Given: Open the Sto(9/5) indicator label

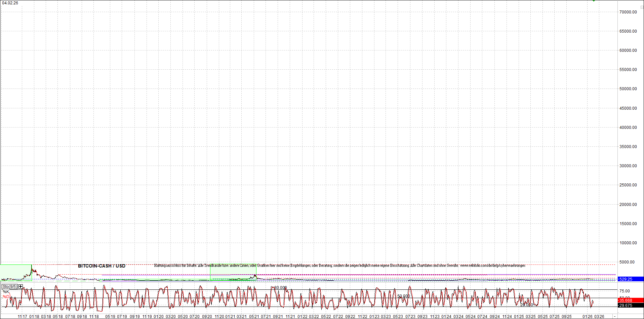Looking at the screenshot, I should point(10,287).
